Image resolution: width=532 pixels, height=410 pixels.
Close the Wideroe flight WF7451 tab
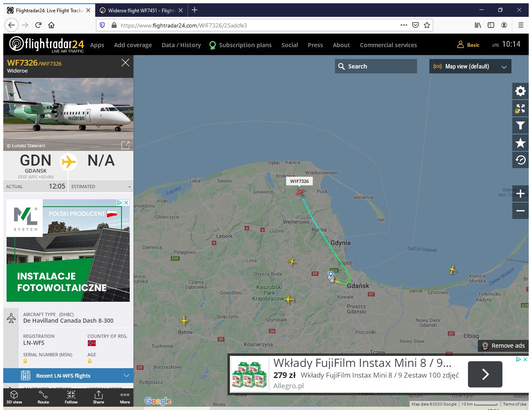click(x=181, y=10)
